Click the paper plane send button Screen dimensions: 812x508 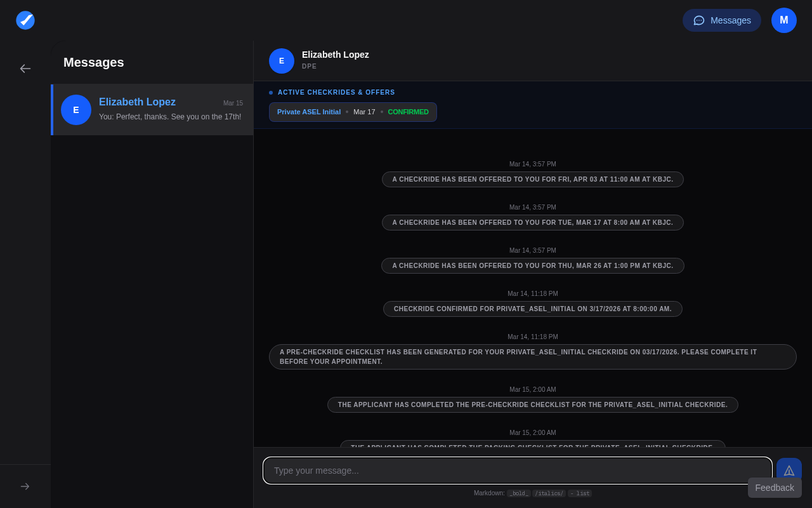click(x=789, y=471)
